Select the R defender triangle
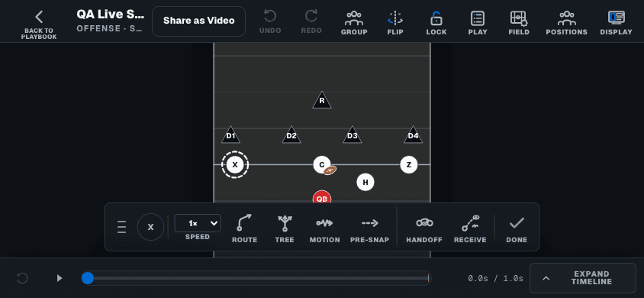 click(322, 100)
